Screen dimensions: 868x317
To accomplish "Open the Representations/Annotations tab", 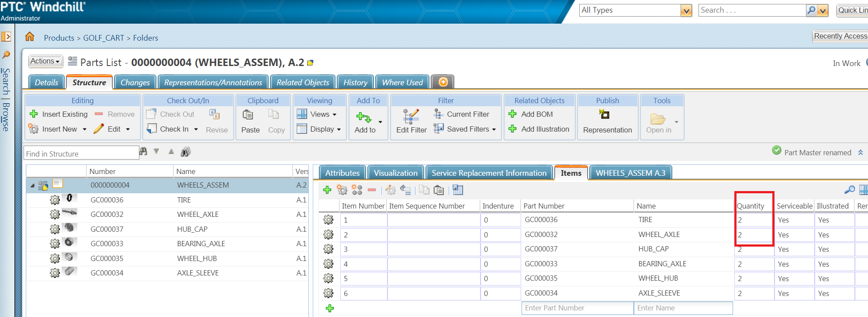I will pyautogui.click(x=213, y=82).
